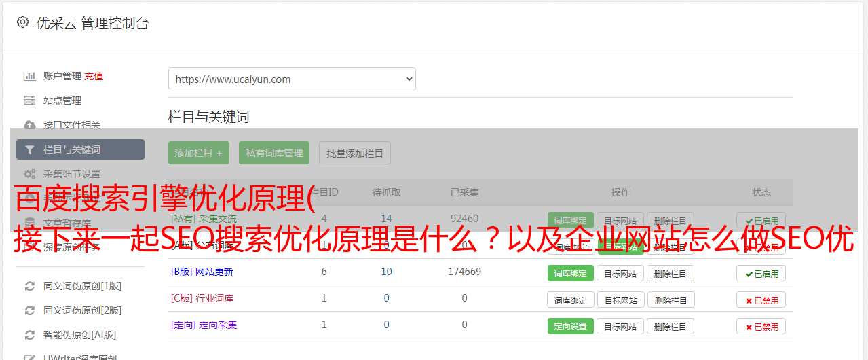Image resolution: width=868 pixels, height=360 pixels.
Task: Open 私有词库管理
Action: [x=274, y=153]
